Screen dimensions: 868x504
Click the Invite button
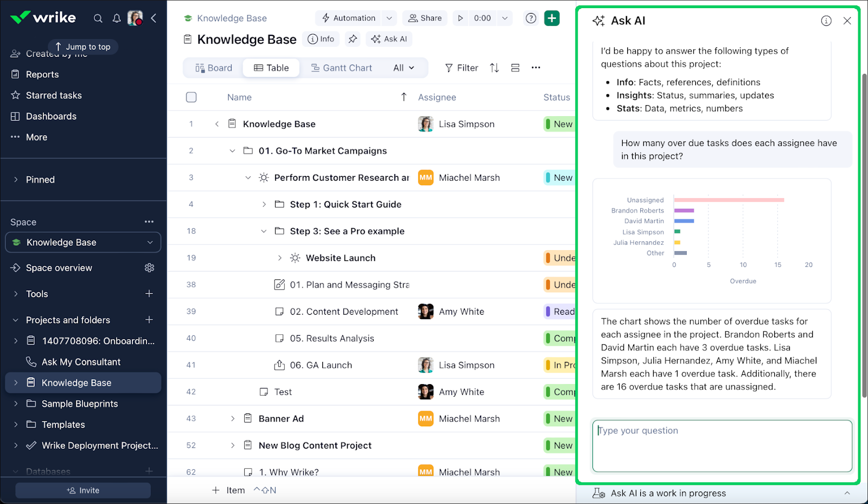tap(83, 490)
